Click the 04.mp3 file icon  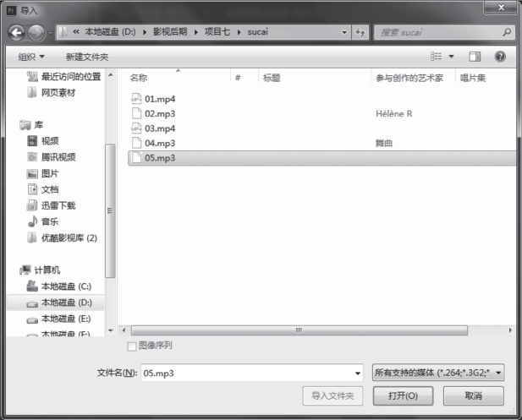coord(136,143)
